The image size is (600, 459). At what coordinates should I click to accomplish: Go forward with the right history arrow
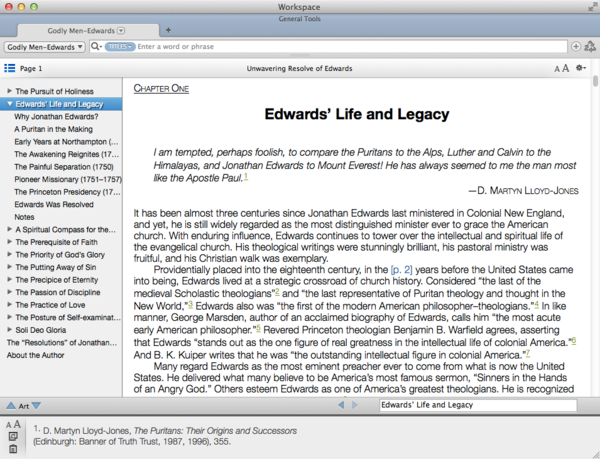point(355,405)
